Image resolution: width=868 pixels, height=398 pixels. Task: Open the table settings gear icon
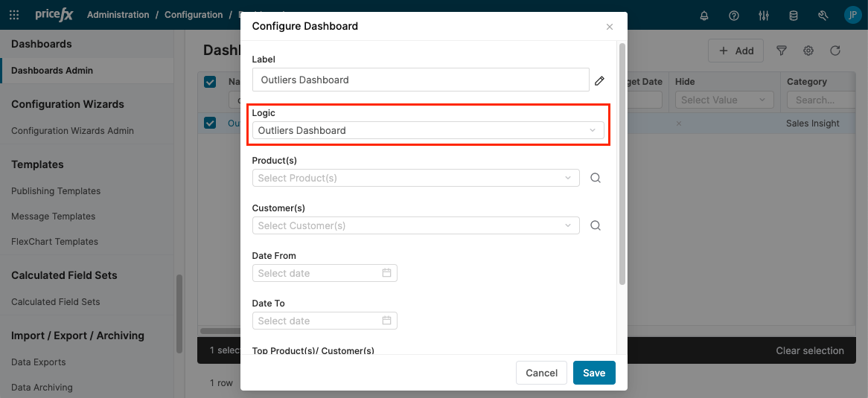coord(808,51)
